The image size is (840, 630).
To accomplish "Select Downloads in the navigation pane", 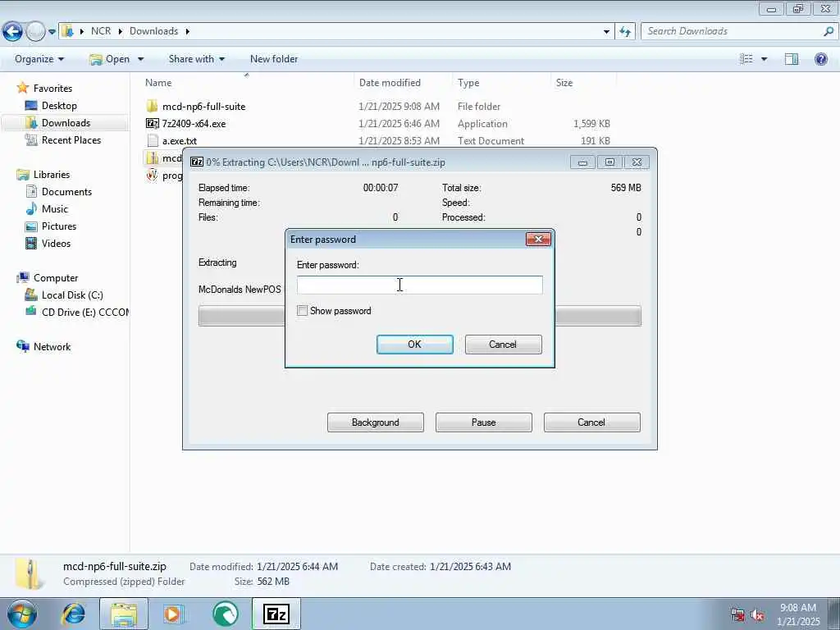I will coord(66,123).
